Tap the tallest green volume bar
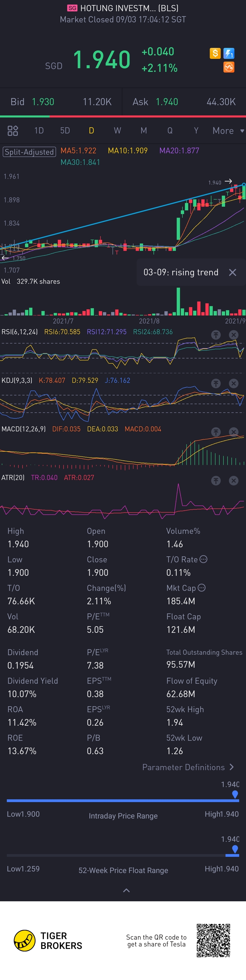Screen dimensions: 246x980 pos(178,302)
